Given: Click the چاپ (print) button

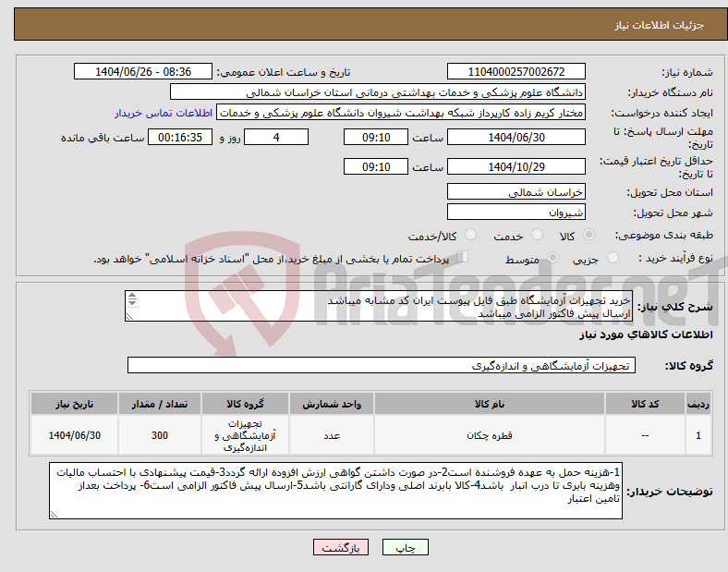Looking at the screenshot, I should click(x=405, y=547).
